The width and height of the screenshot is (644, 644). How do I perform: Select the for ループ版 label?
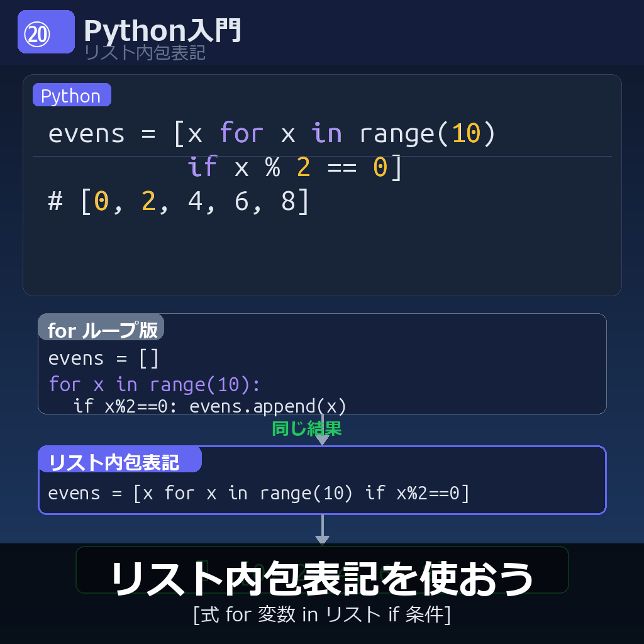pyautogui.click(x=101, y=328)
